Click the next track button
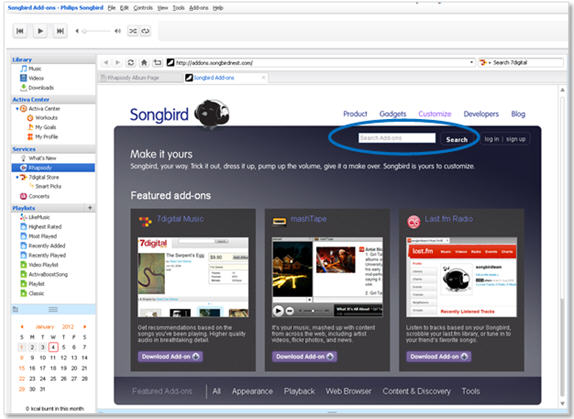574x419 pixels. [60, 31]
